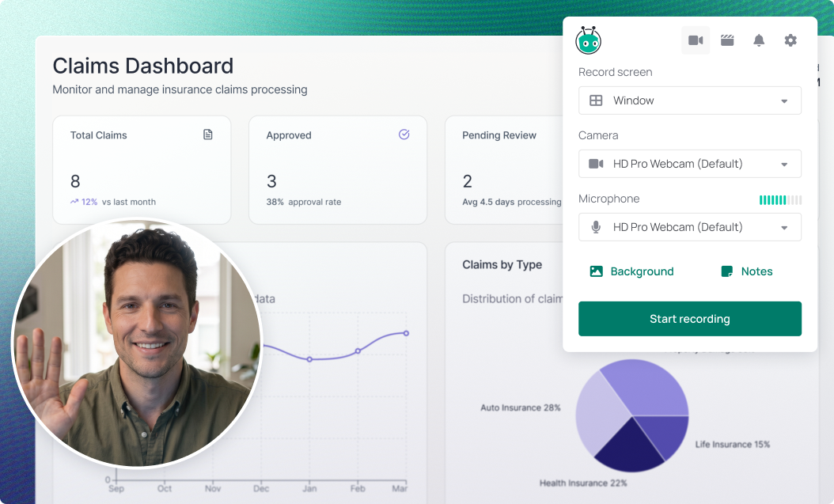The width and height of the screenshot is (834, 504).
Task: Click the 'Total Claims' card title
Action: coord(98,135)
